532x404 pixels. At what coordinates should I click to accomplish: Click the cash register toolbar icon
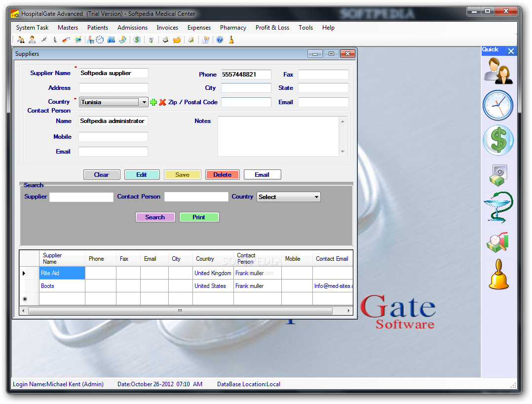[166, 40]
